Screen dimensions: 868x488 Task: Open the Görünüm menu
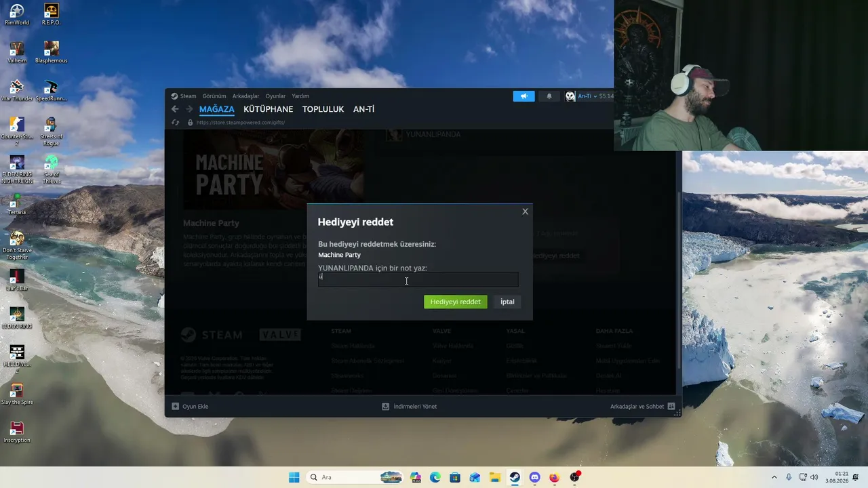click(x=214, y=96)
